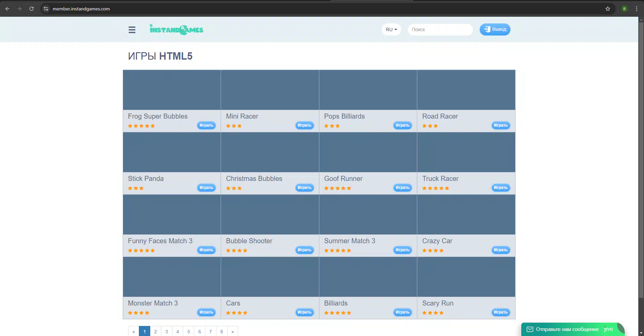Click the Scary Run title
The image size is (644, 336).
point(438,303)
